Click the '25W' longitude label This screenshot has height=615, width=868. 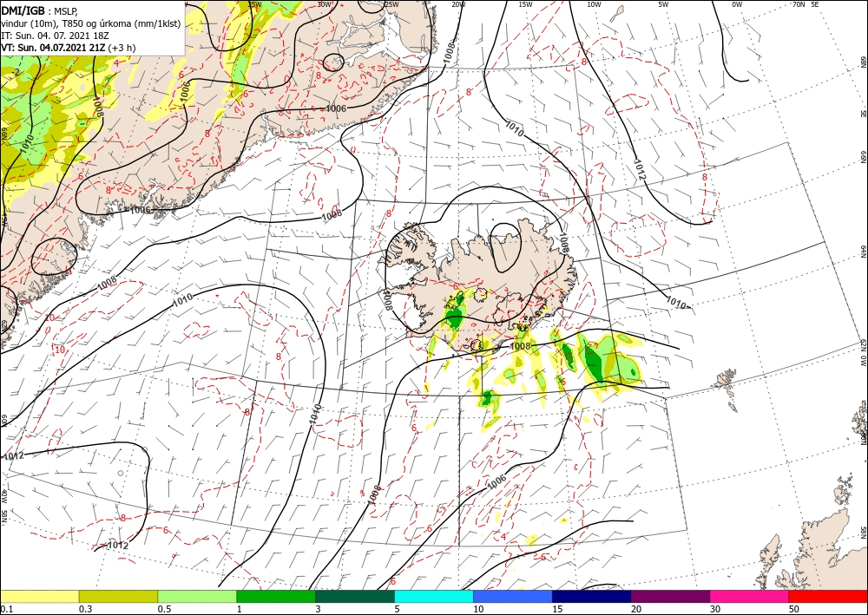coord(391,4)
